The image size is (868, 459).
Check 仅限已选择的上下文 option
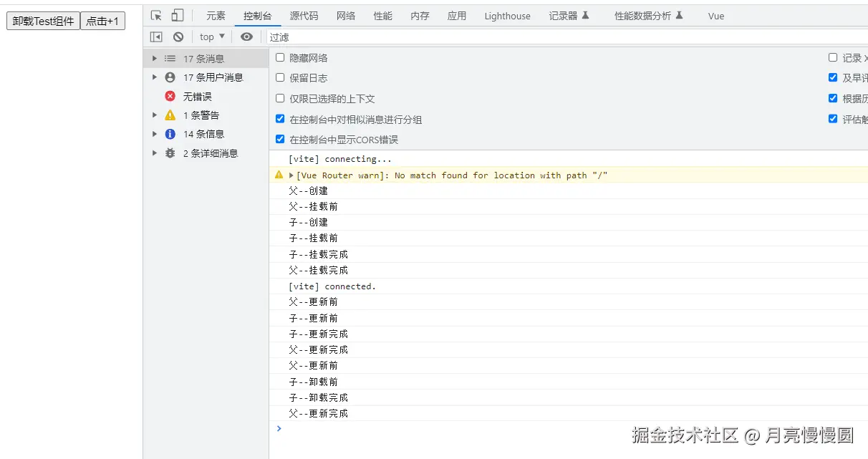click(280, 98)
